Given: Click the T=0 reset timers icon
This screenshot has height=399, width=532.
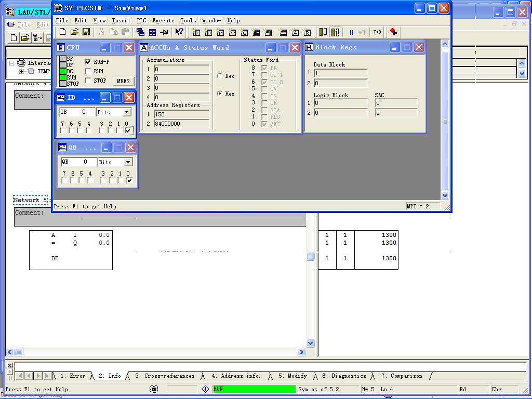Looking at the screenshot, I should pyautogui.click(x=377, y=32).
